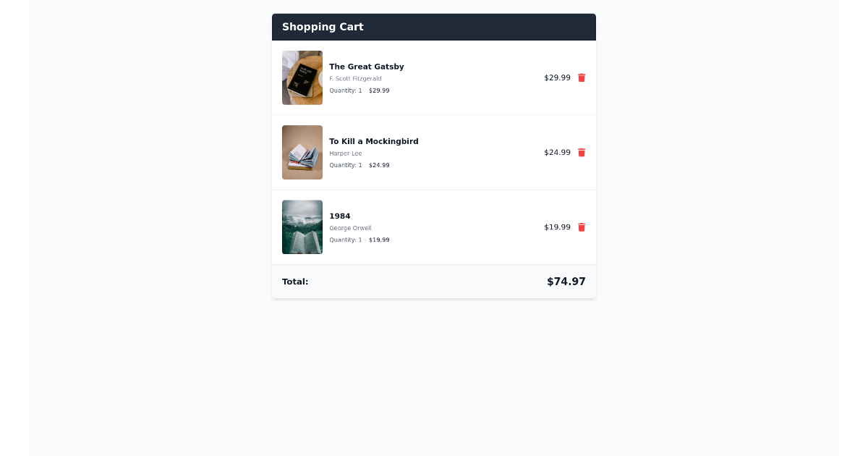Click the author name Harper Lee
The image size is (868, 456).
click(346, 153)
